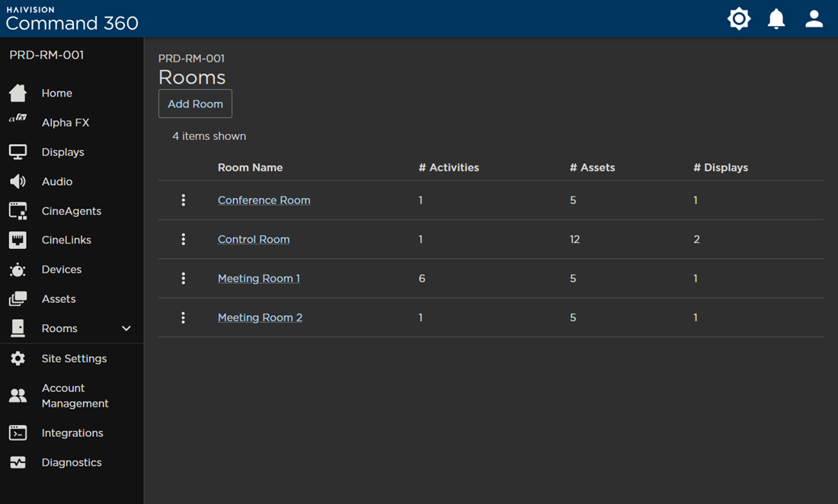Click the CineAgents screen icon
Image resolution: width=838 pixels, height=504 pixels.
click(x=18, y=211)
